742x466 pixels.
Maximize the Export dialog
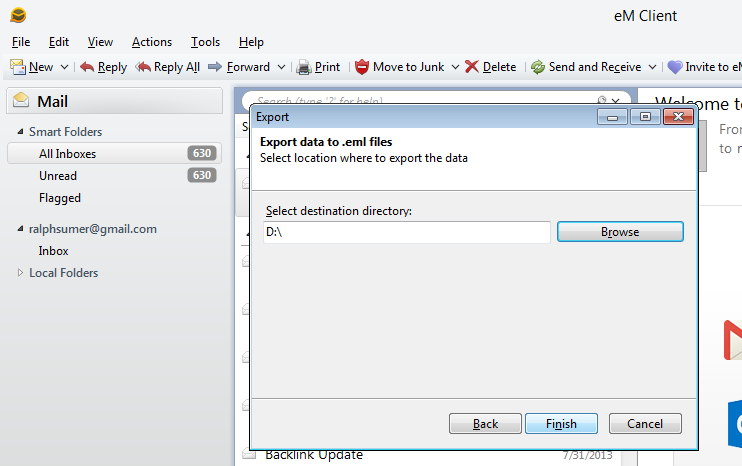click(x=645, y=117)
